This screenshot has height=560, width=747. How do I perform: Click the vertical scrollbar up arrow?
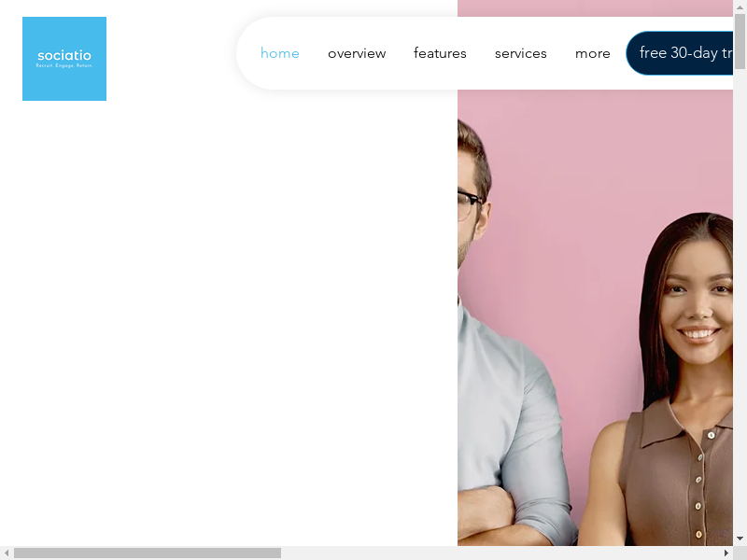pos(740,7)
